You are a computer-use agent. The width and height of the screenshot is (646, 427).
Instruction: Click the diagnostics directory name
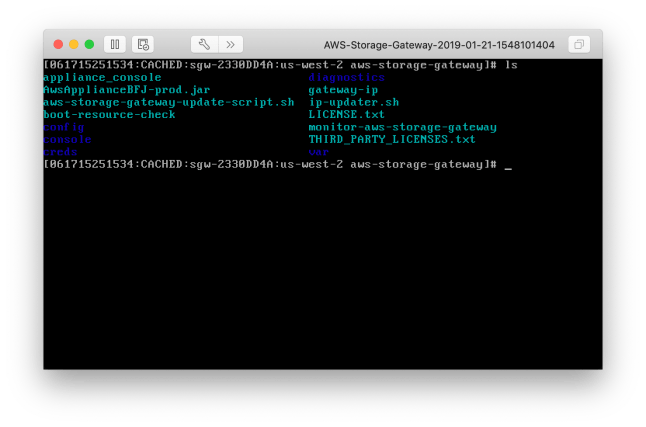coord(346,77)
